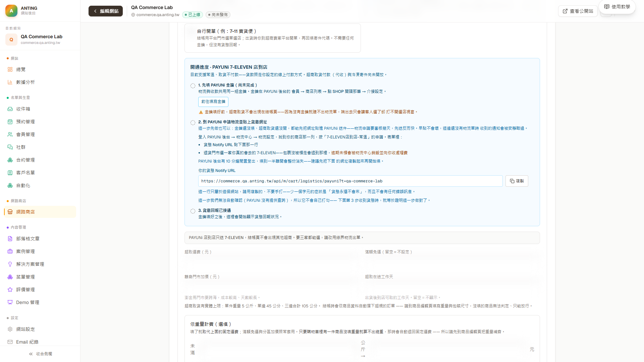Screen dimensions: 644x362
Task: Click the 案例管理 briefcase icon
Action: pos(10,251)
